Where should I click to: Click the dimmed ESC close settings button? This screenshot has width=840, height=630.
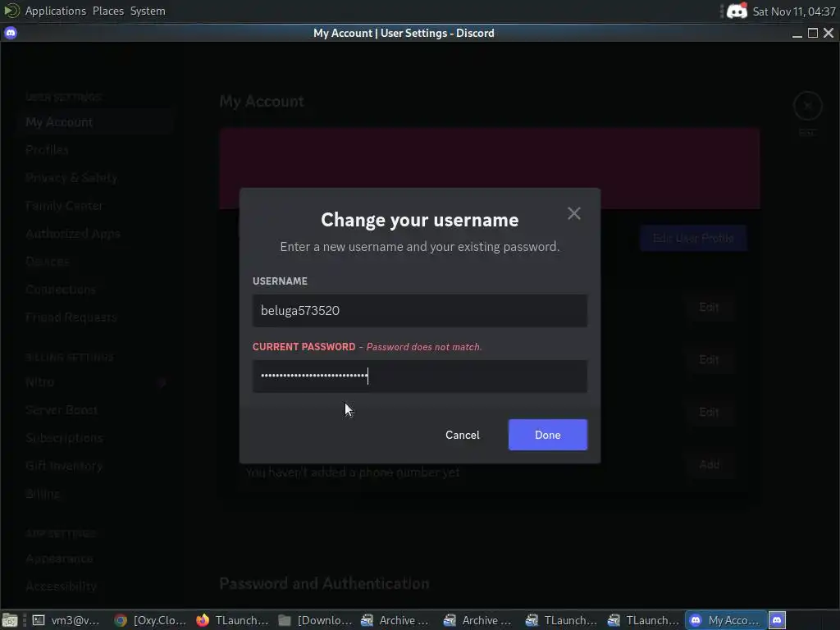(808, 106)
